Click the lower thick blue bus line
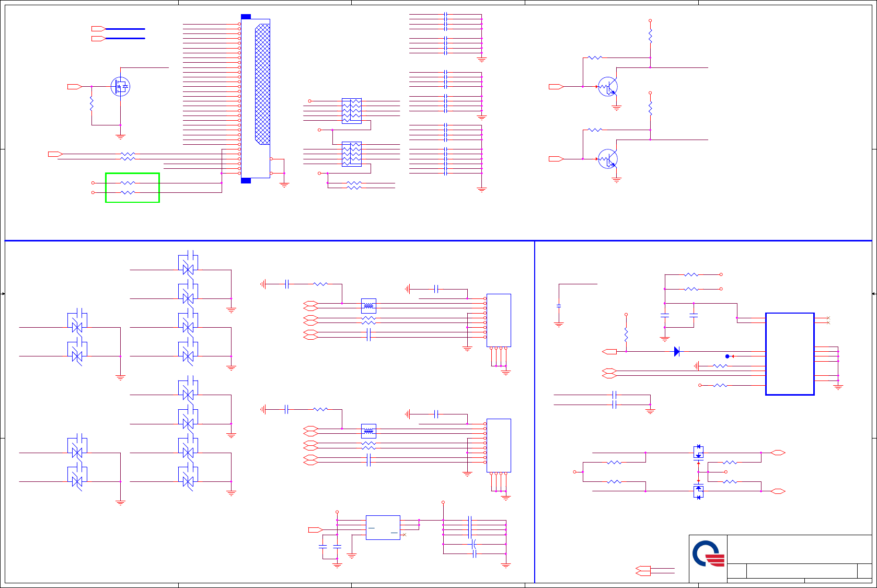 click(x=125, y=39)
